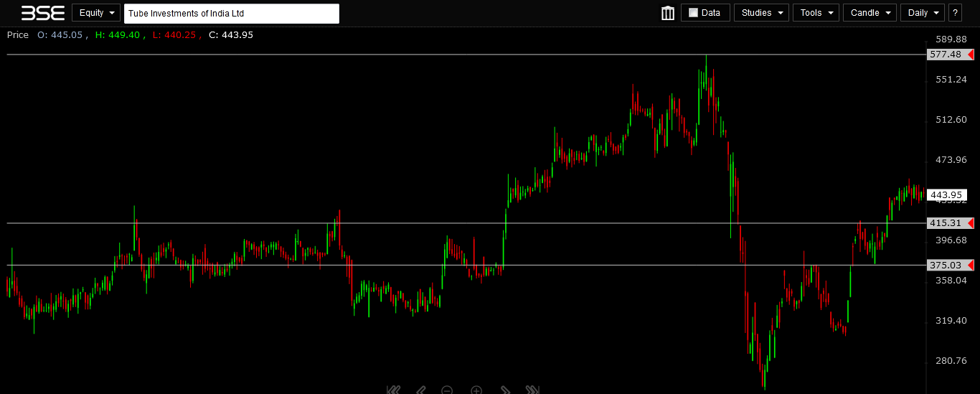This screenshot has height=394, width=980.
Task: Click the 443.95 current price label
Action: [946, 195]
